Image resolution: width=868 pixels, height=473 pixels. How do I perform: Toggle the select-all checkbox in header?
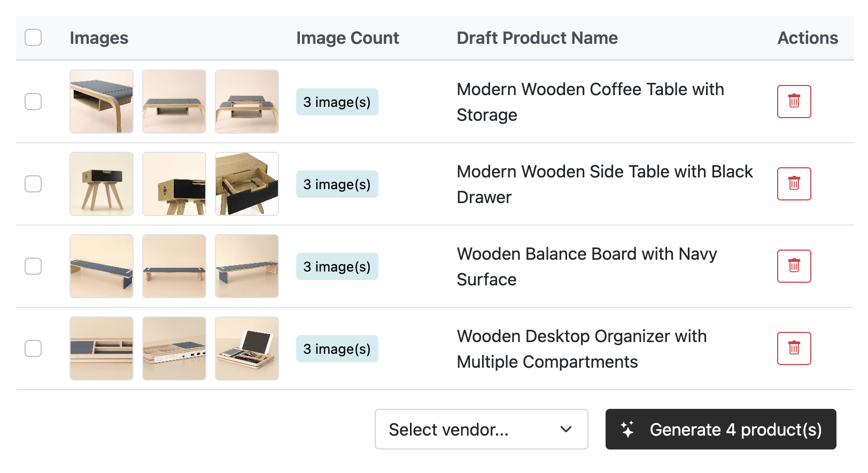click(x=33, y=37)
